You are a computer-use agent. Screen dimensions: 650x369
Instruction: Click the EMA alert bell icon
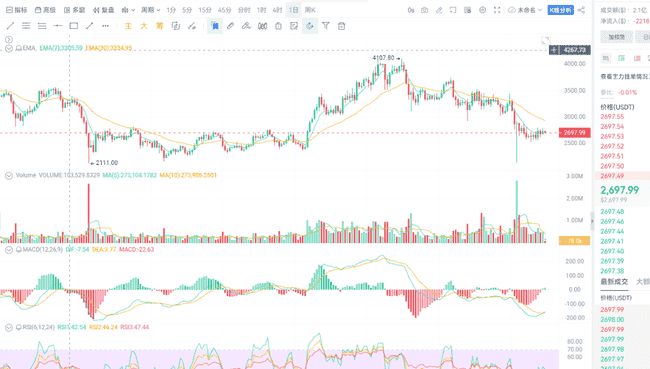pyautogui.click(x=19, y=49)
